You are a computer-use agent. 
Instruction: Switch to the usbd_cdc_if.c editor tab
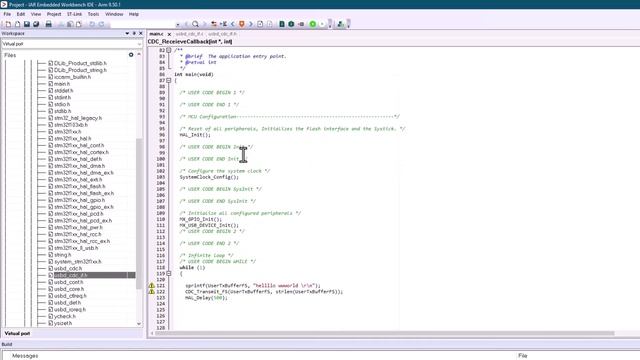click(x=189, y=34)
